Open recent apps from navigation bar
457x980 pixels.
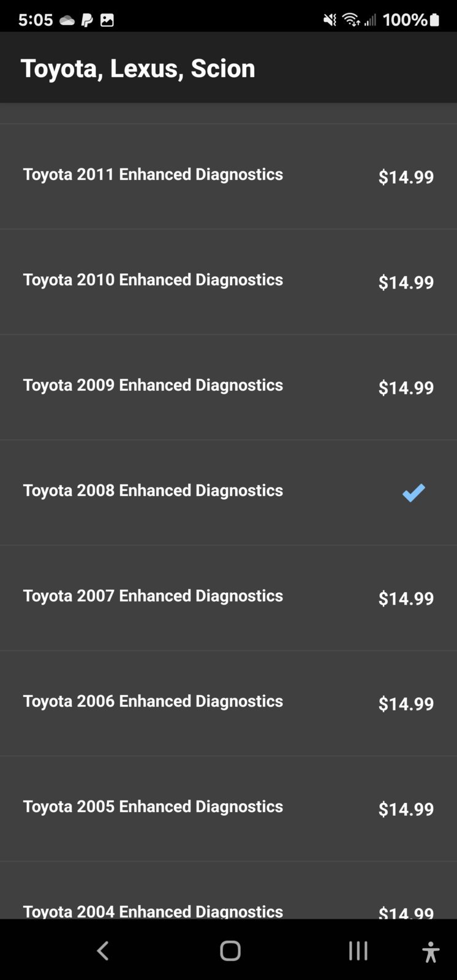tap(358, 951)
